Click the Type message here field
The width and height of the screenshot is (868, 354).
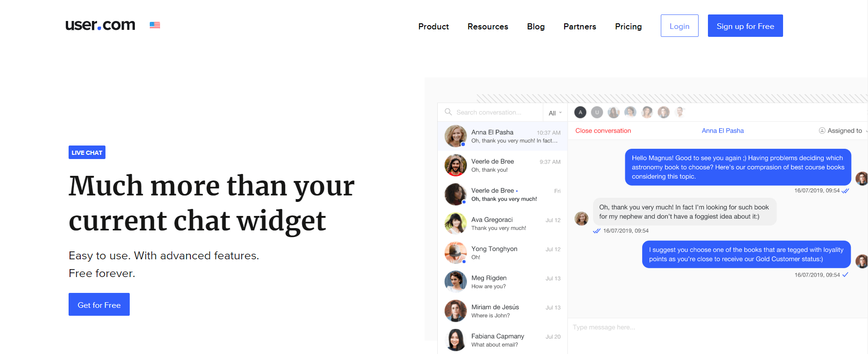click(x=717, y=327)
